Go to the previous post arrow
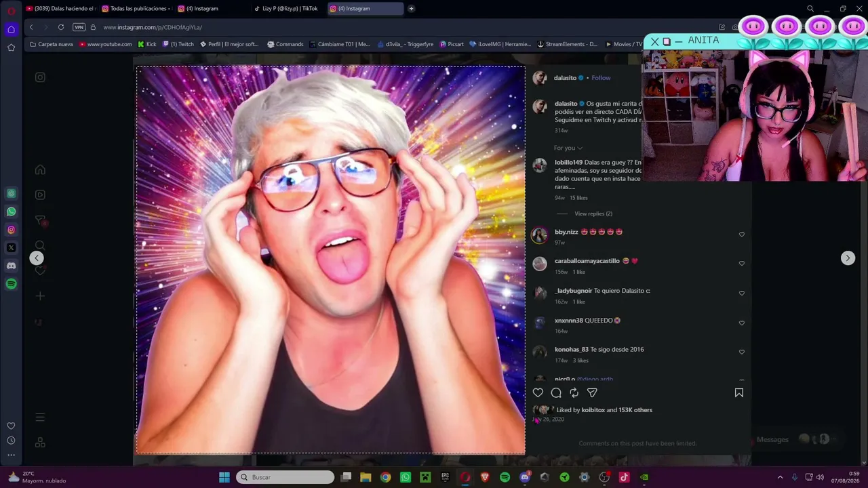The image size is (868, 488). click(x=37, y=258)
